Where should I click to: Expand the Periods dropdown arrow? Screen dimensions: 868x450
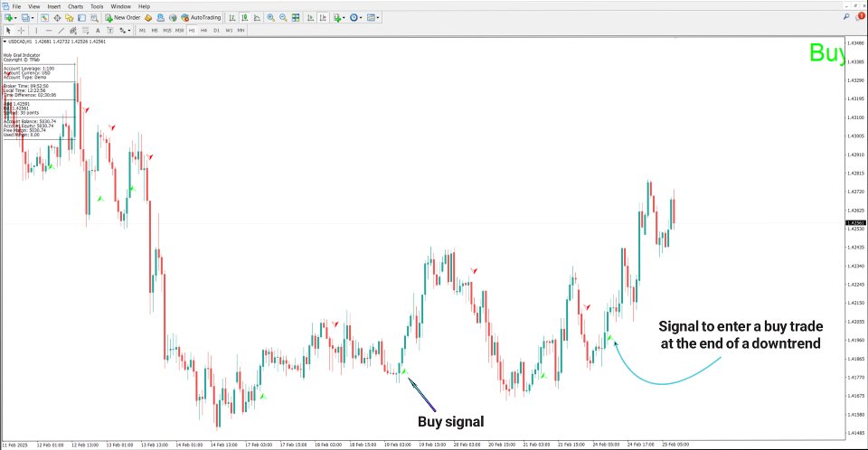[x=361, y=18]
